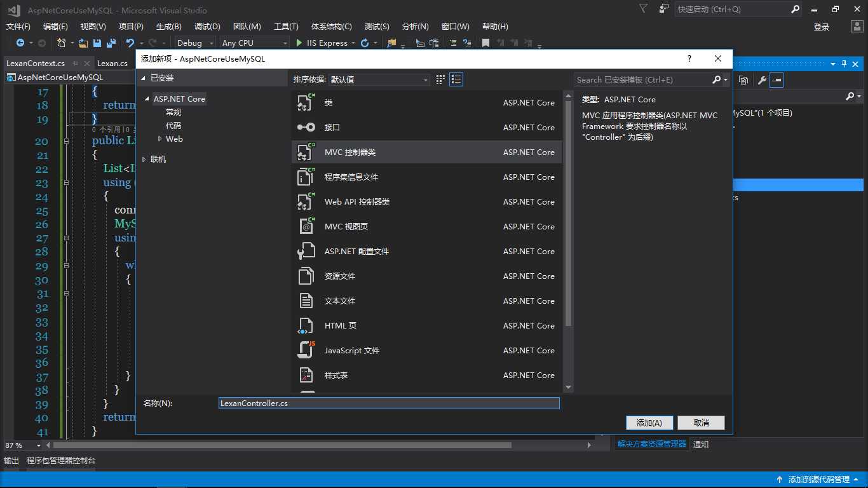The height and width of the screenshot is (488, 868).
Task: Click the 取消 button
Action: point(702,423)
